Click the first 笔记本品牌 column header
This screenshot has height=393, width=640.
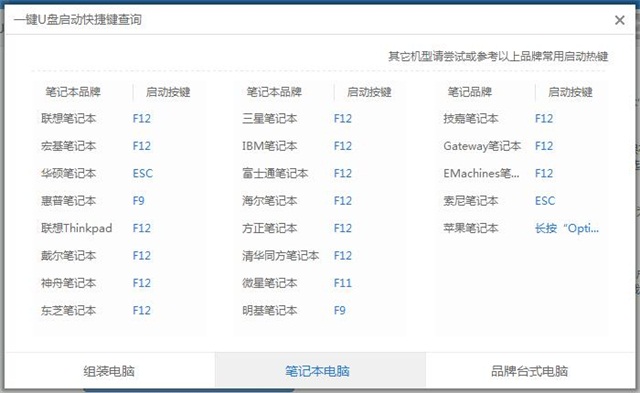[x=73, y=92]
